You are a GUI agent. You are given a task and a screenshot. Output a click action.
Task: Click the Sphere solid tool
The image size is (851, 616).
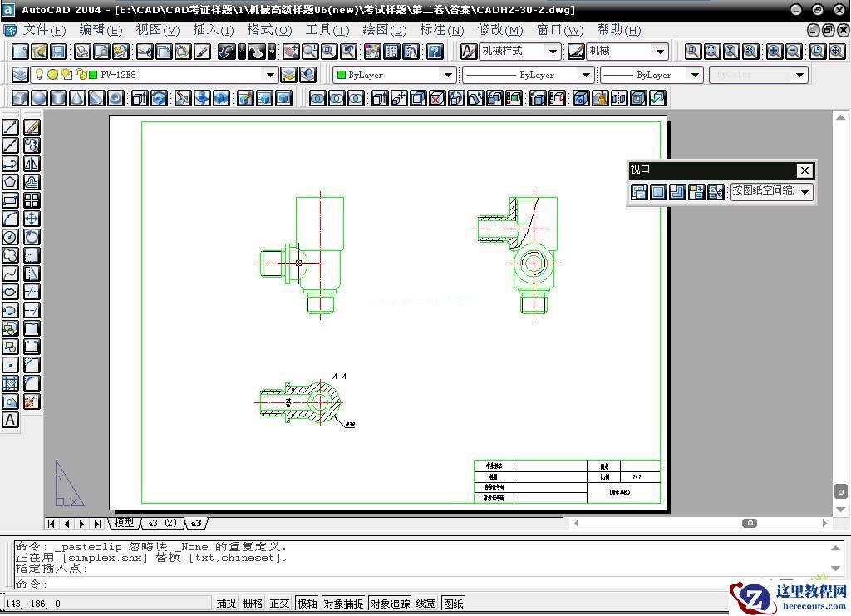click(39, 98)
